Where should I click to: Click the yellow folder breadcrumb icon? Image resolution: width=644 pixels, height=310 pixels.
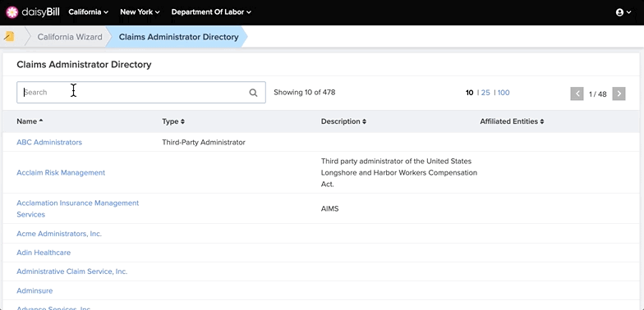point(9,37)
